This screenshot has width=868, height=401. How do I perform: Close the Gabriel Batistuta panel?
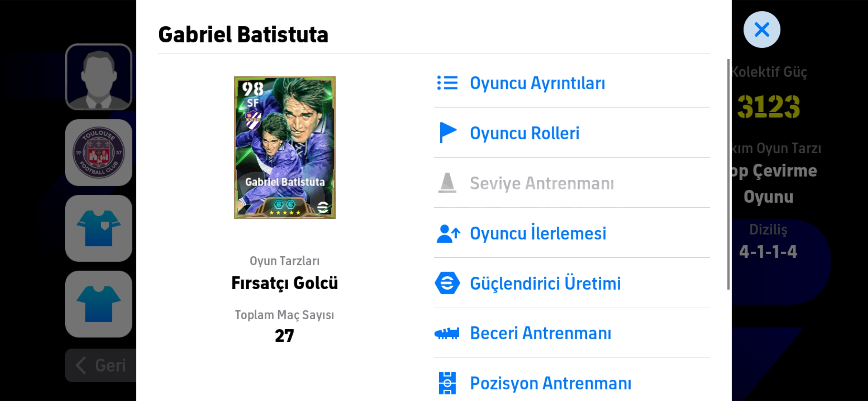click(762, 30)
